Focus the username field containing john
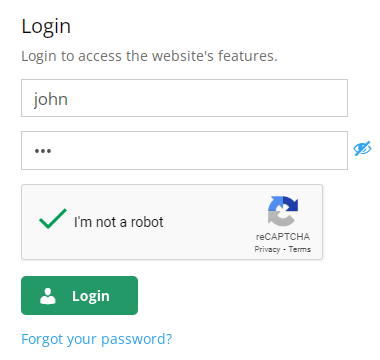The height and width of the screenshot is (360, 380). (184, 98)
